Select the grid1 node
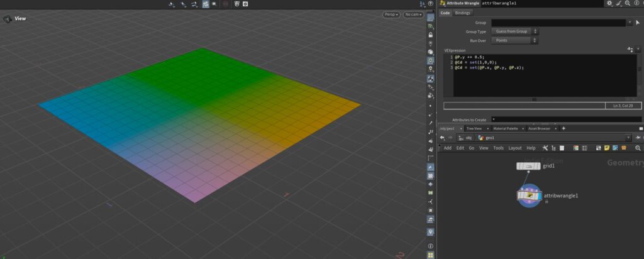 (528, 166)
